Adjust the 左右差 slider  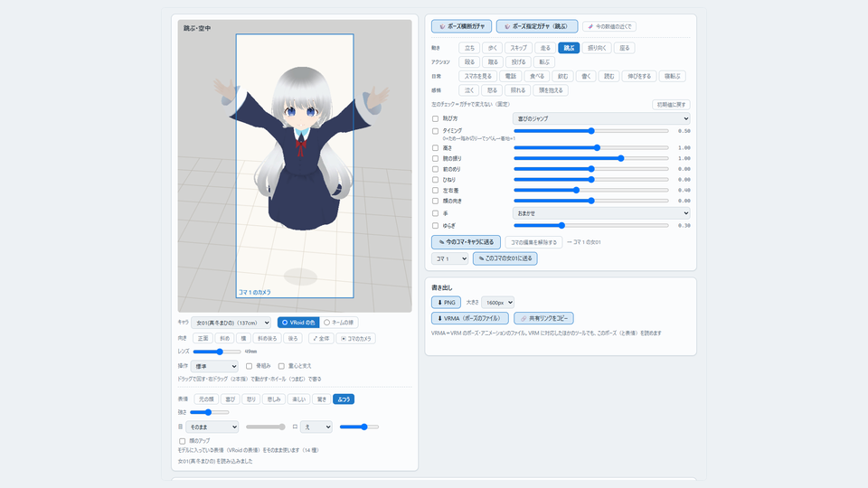[591, 190]
